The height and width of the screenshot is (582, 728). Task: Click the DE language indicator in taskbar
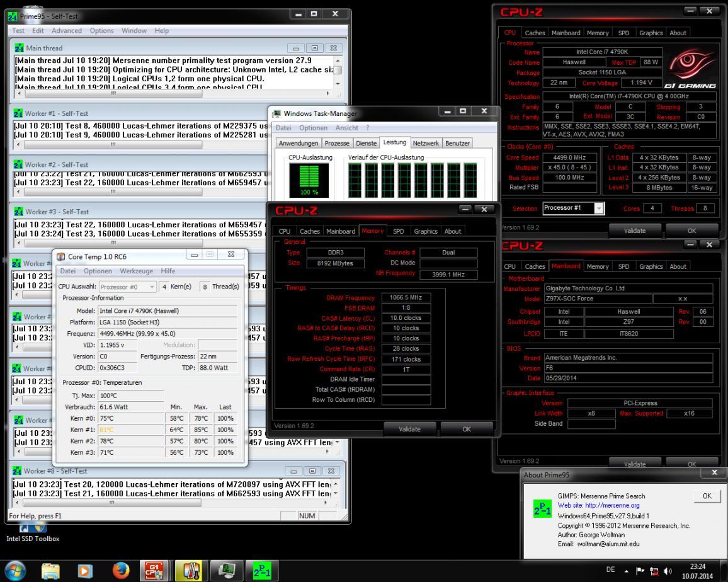click(610, 570)
